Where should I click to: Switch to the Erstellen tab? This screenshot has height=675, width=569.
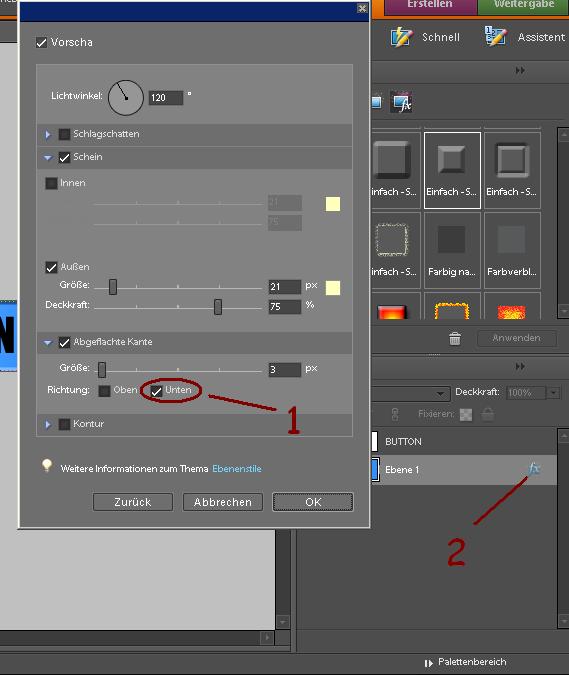(430, 6)
